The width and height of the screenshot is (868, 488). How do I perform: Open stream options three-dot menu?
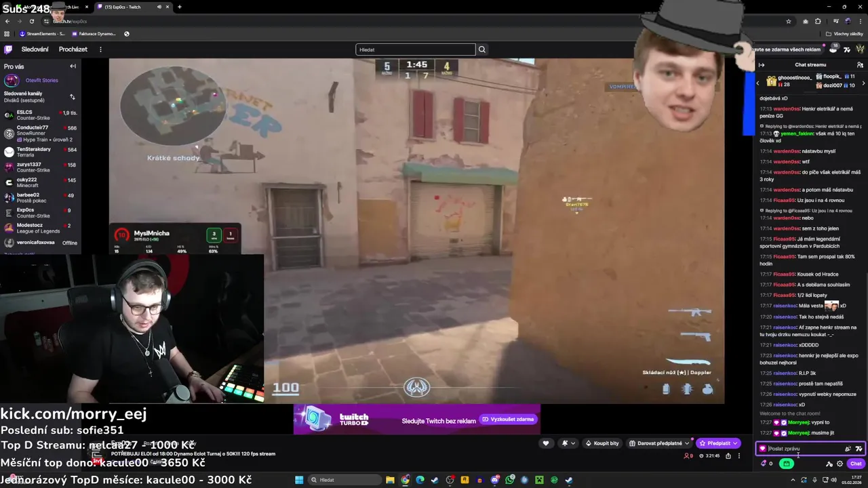tap(739, 456)
